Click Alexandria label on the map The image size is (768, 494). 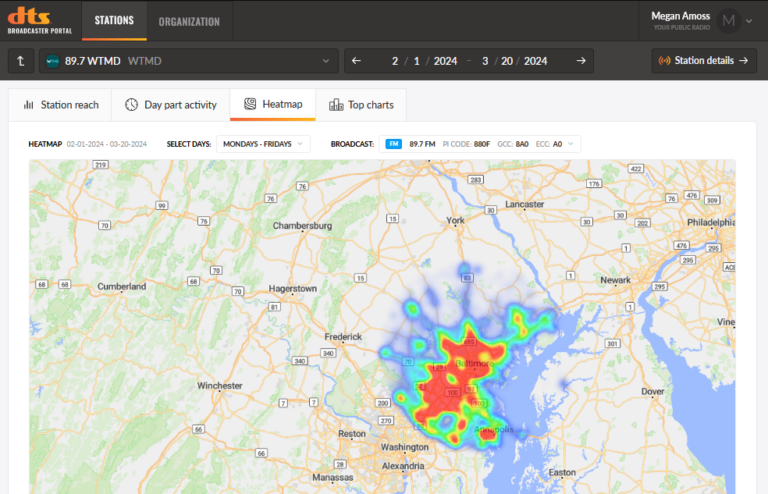[x=403, y=466]
